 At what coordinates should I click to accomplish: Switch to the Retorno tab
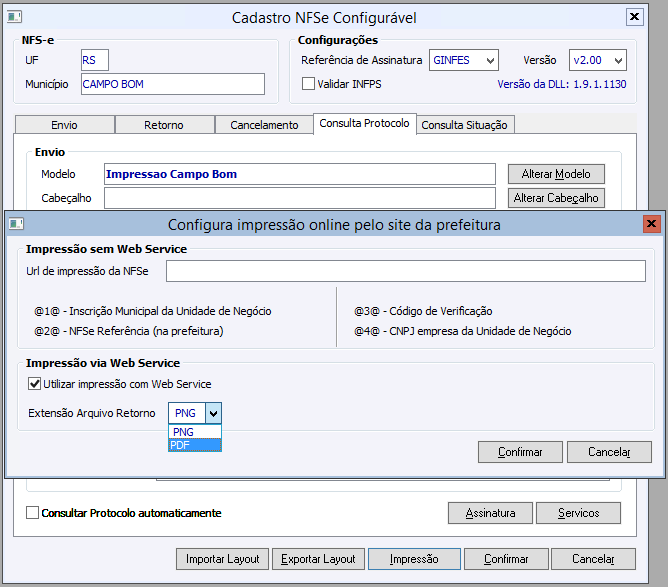(x=164, y=125)
